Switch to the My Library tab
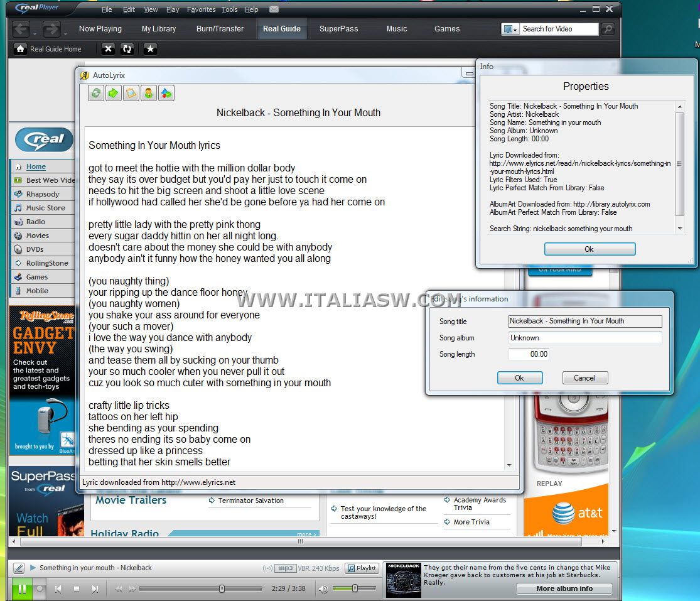 coord(158,29)
